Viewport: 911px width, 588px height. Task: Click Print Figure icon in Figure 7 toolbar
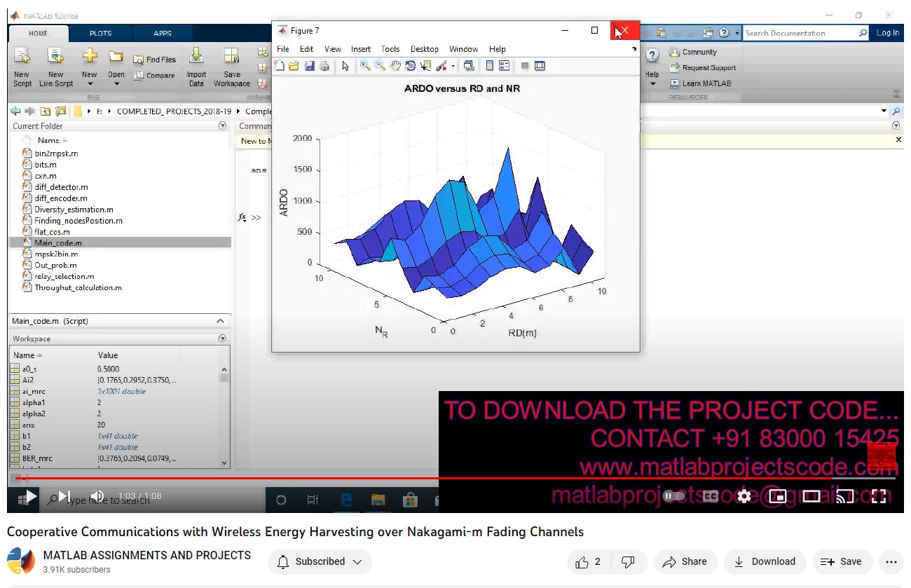[x=324, y=66]
